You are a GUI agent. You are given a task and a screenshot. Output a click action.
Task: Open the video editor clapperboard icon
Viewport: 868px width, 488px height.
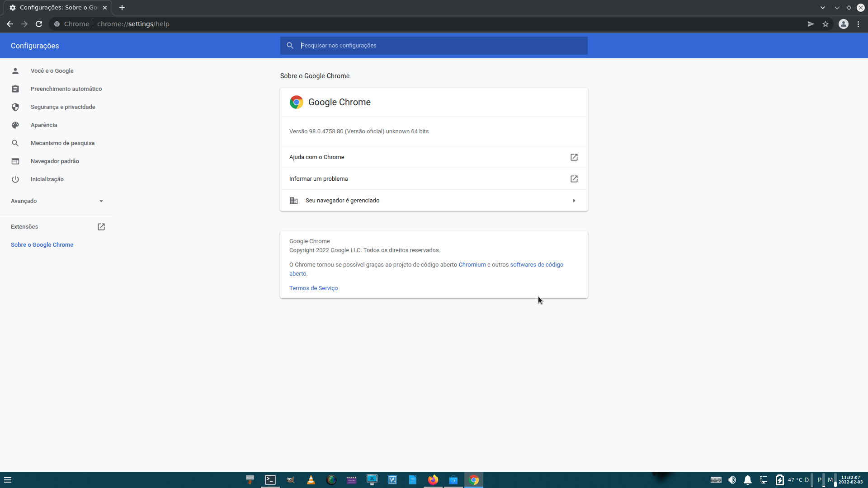pyautogui.click(x=352, y=480)
